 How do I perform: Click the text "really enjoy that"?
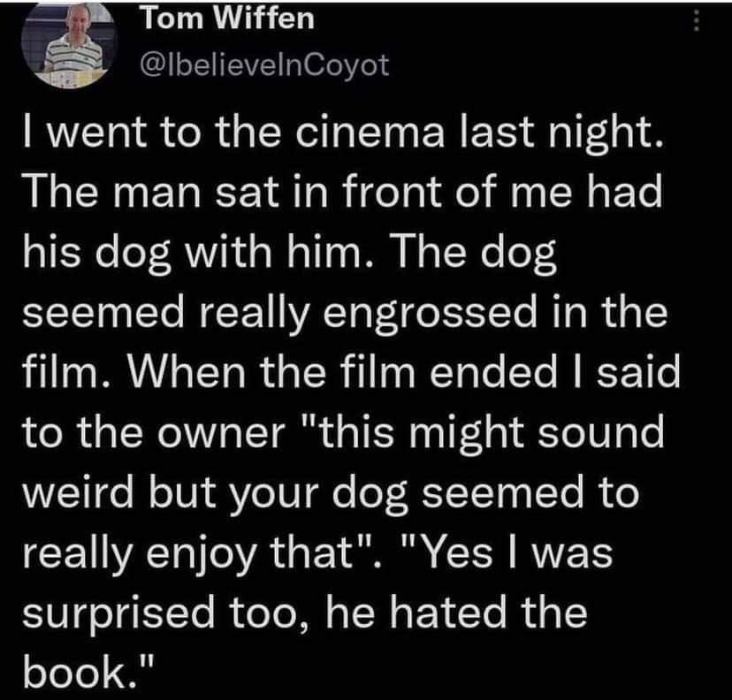click(194, 554)
